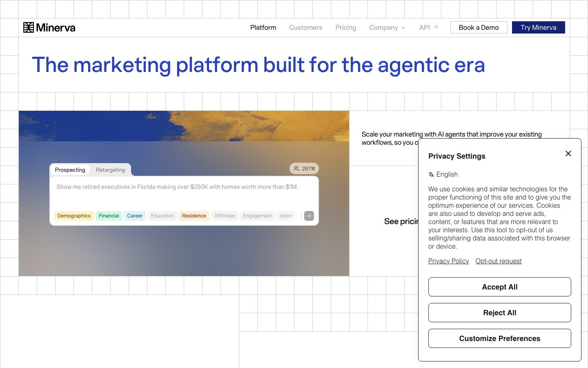Click the 267M audience count badge

[x=304, y=168]
